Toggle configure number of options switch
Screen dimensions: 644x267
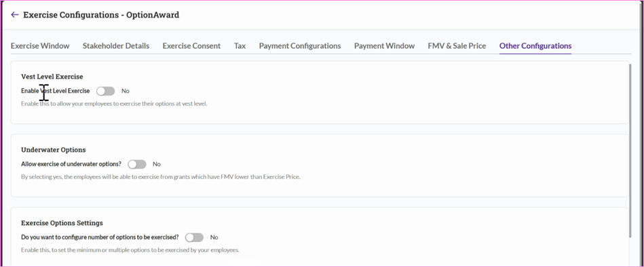194,237
